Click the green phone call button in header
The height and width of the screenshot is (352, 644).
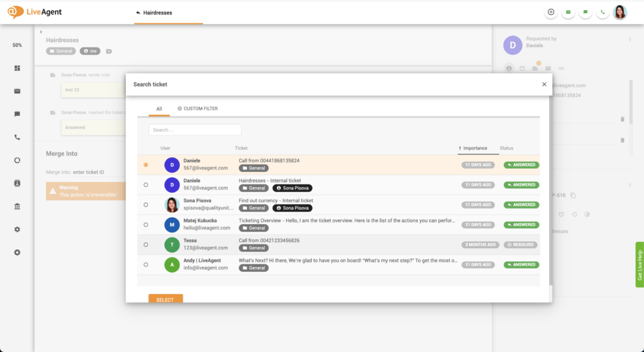[x=603, y=12]
